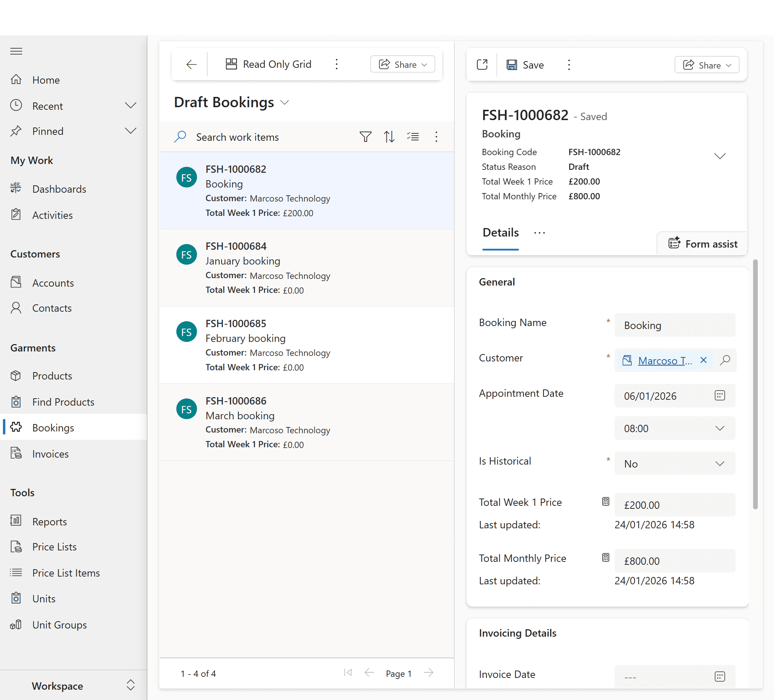Click the Customer lookup search icon
This screenshot has height=700, width=774.
(x=725, y=360)
